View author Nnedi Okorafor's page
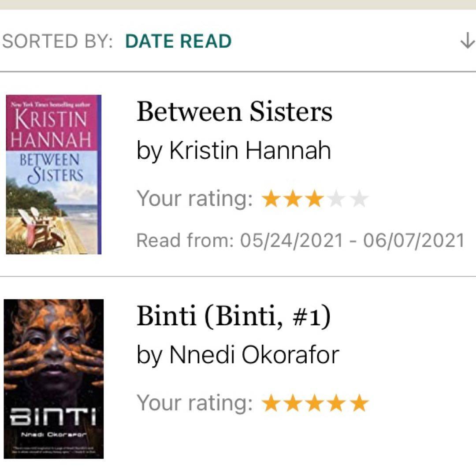Viewport: 476px width, 476px height. (254, 355)
